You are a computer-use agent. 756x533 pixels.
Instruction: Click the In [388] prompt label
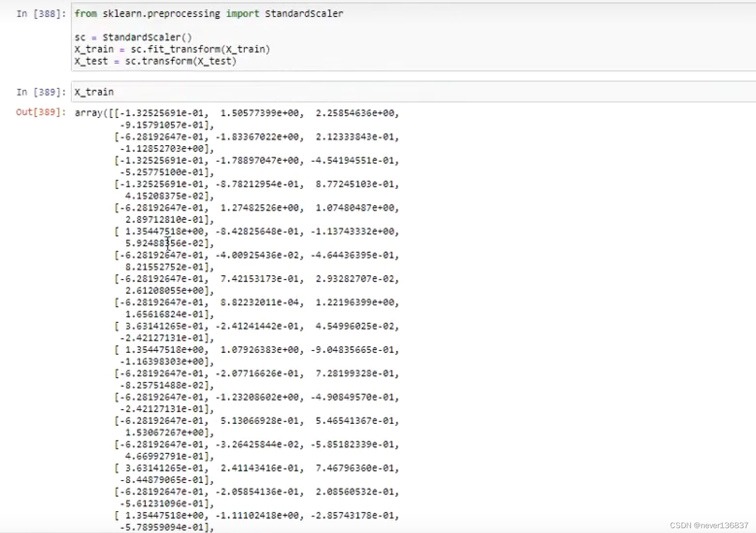[40, 14]
